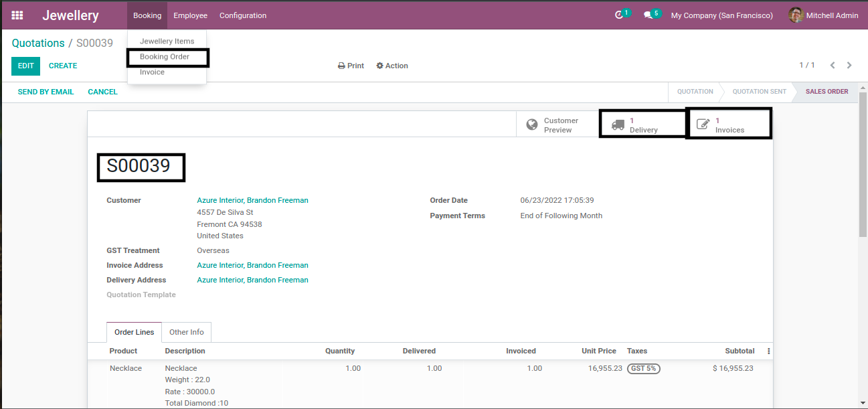
Task: Open the Booking menu
Action: (147, 15)
